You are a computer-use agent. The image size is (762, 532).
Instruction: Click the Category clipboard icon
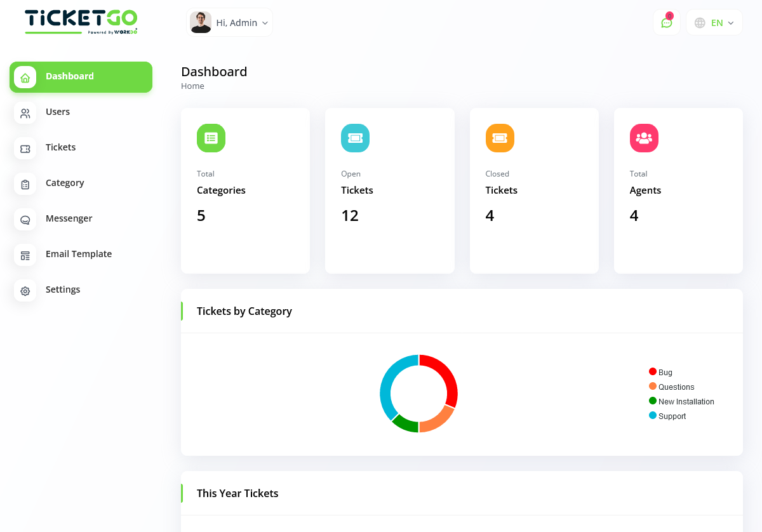pyautogui.click(x=25, y=184)
